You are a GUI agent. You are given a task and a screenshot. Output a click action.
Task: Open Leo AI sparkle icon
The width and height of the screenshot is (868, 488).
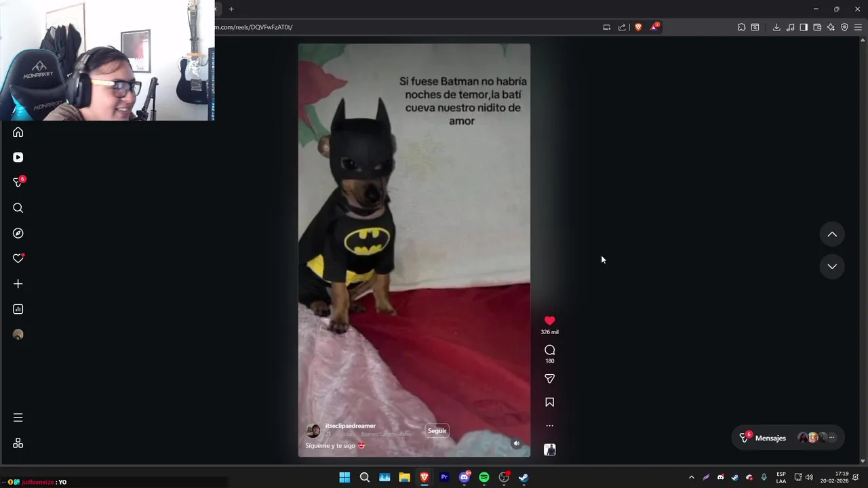point(831,27)
